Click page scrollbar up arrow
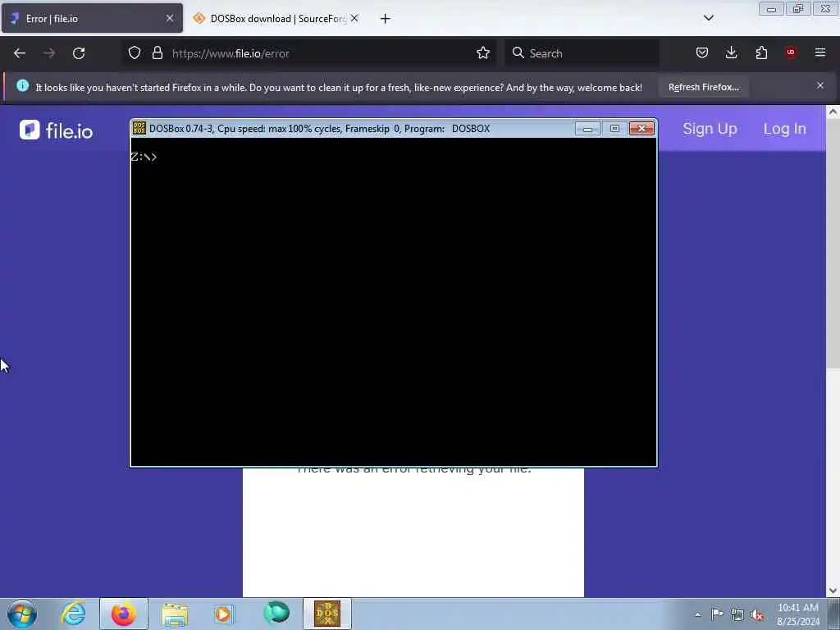Viewport: 840px width, 630px height. (833, 112)
